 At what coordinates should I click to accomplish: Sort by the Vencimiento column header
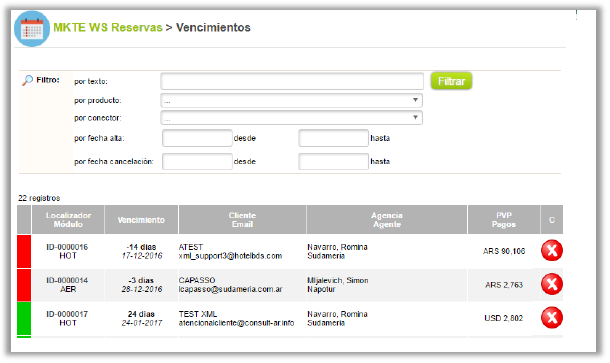click(141, 220)
